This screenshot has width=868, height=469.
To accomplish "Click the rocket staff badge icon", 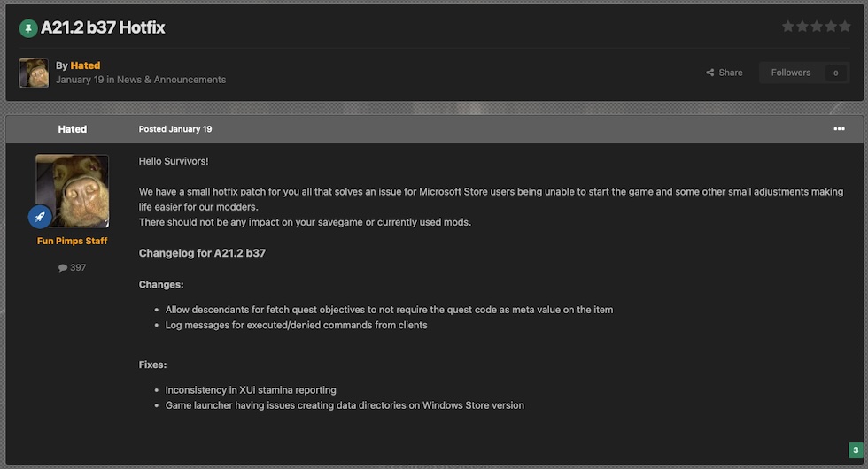I will 40,217.
